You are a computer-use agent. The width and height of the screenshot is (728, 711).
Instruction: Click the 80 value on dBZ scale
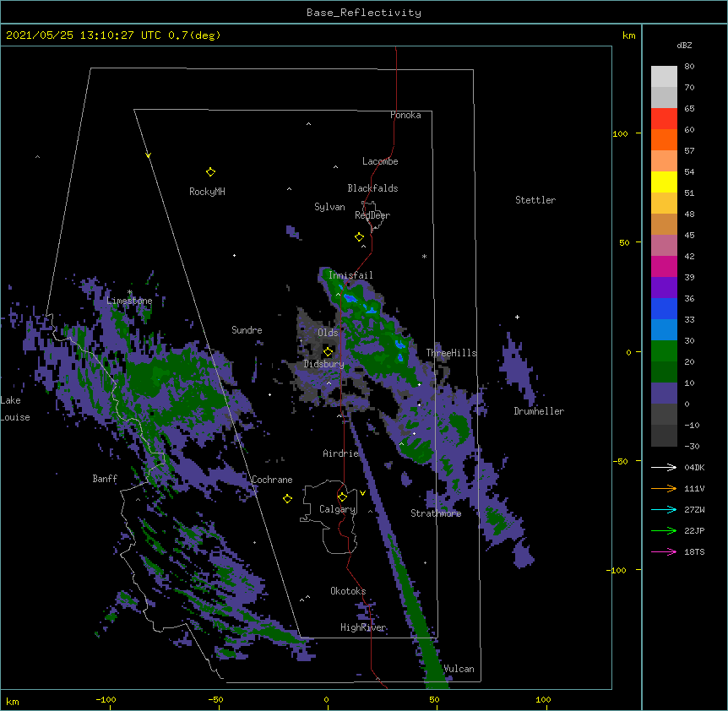click(x=689, y=67)
